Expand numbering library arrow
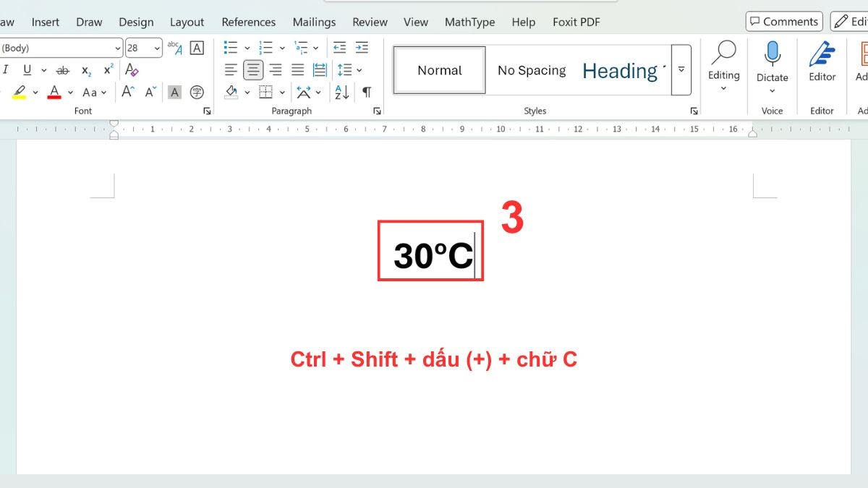This screenshot has height=488, width=868. (x=283, y=48)
